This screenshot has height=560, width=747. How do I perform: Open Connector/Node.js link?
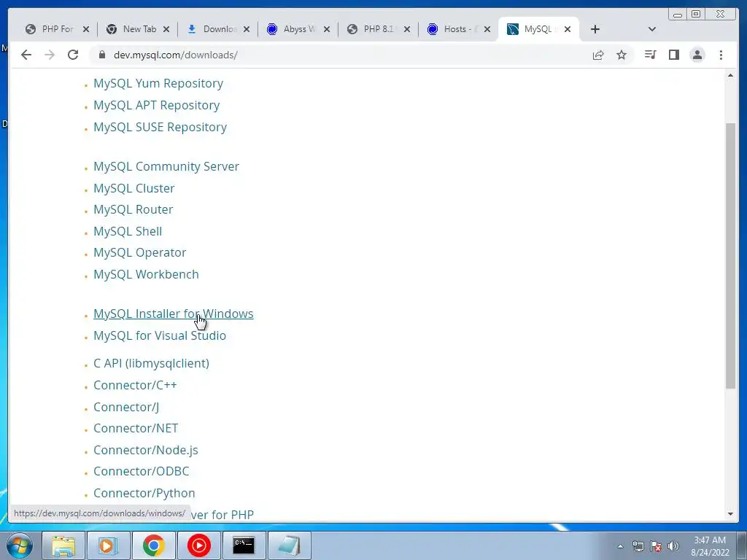pos(146,451)
